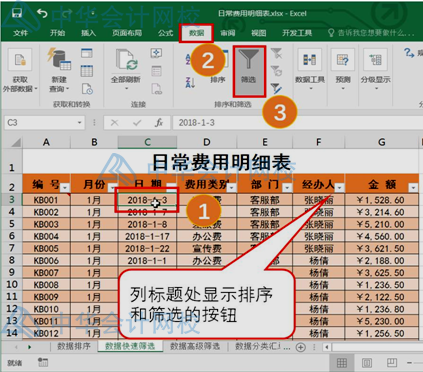Click the Save icon in the title bar
This screenshot has width=423, height=372.
[17, 13]
